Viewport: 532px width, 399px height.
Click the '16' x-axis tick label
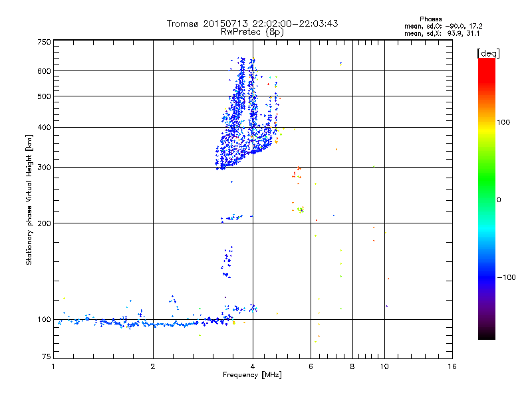tap(452, 366)
